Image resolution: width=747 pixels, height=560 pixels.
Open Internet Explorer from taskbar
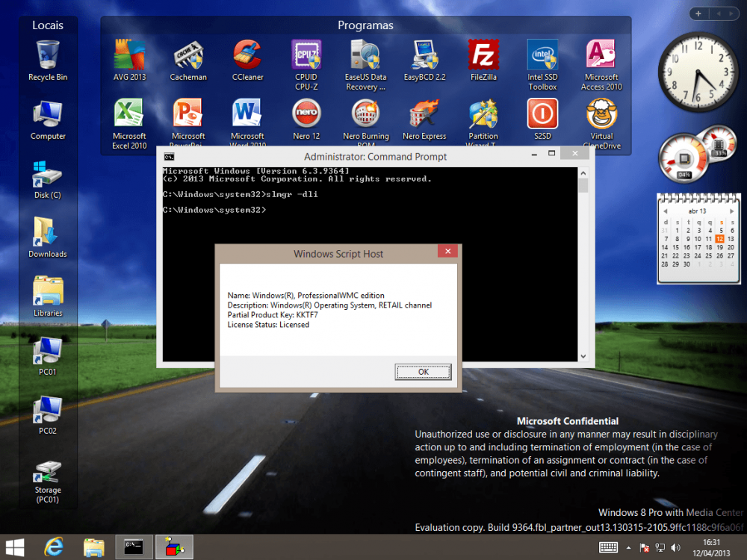(54, 547)
